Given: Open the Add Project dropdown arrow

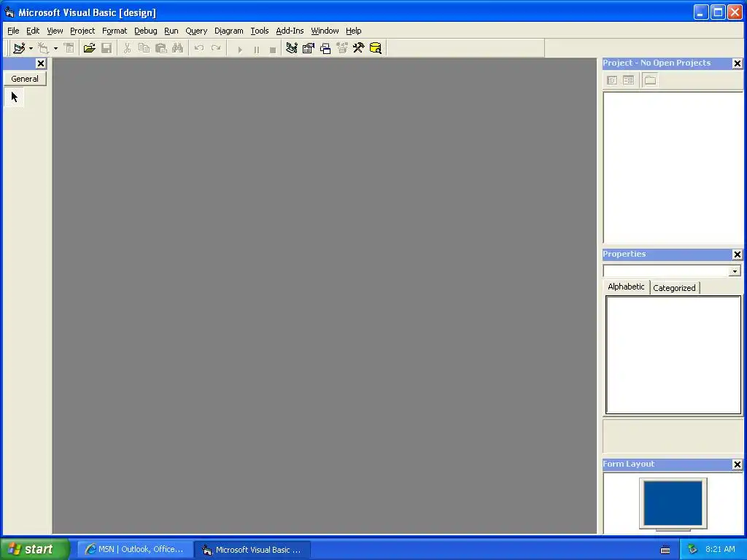Looking at the screenshot, I should point(31,49).
